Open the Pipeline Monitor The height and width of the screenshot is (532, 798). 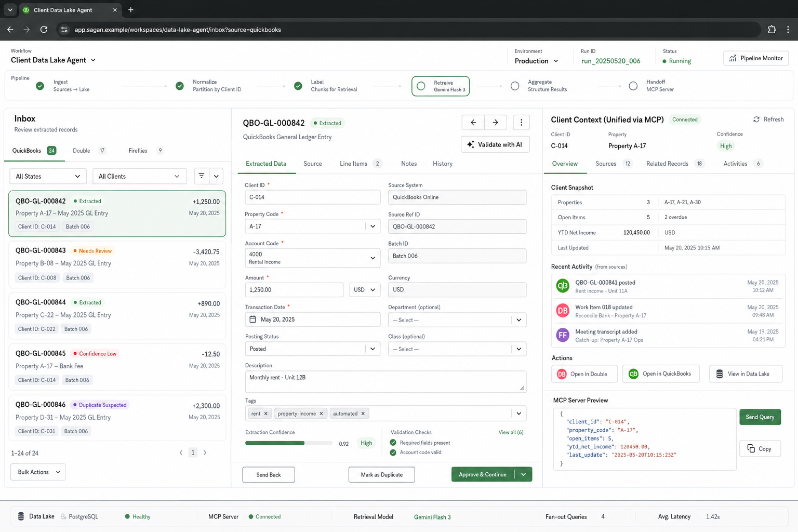[756, 58]
